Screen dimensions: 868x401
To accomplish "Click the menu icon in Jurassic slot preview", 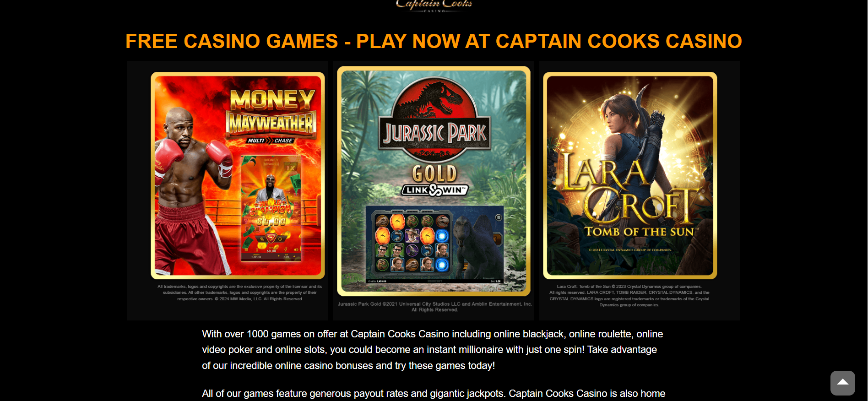I will (499, 217).
